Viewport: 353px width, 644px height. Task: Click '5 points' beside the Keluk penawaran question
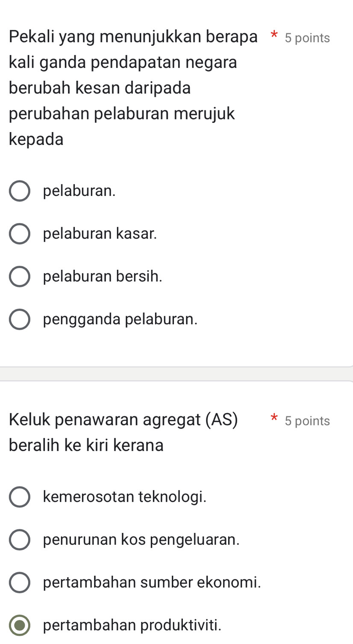pyautogui.click(x=307, y=421)
